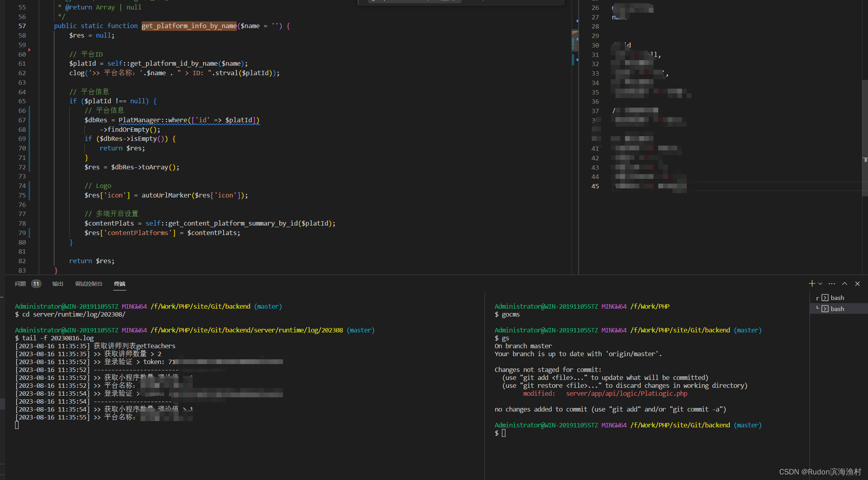
Task: Click the '// 多端开启设置' comment
Action: pos(111,214)
